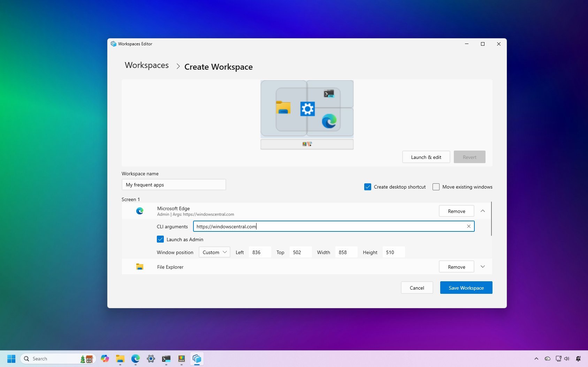588x367 pixels.
Task: Uncheck Create desktop shortcut
Action: tap(367, 187)
